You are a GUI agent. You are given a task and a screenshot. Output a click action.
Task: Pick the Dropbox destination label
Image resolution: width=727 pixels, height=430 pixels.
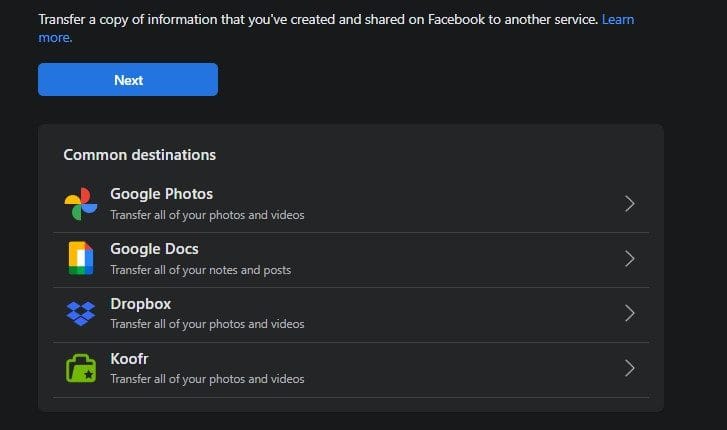click(141, 304)
